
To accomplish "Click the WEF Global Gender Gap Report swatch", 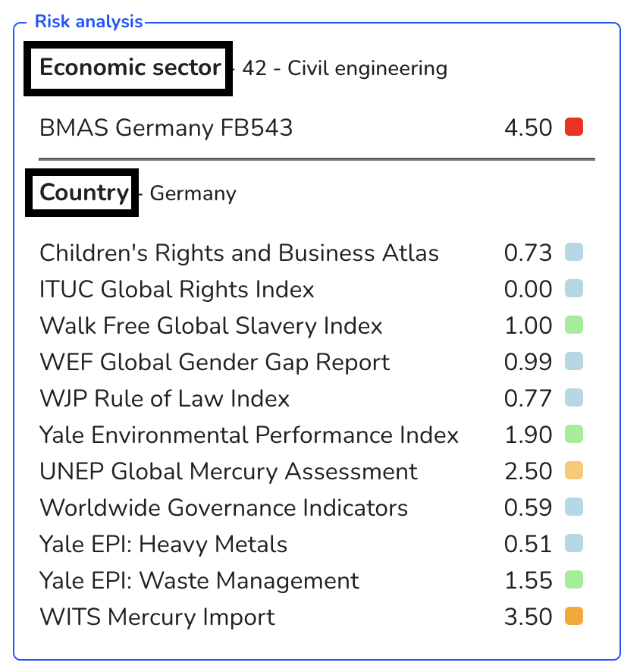I will coord(573,361).
